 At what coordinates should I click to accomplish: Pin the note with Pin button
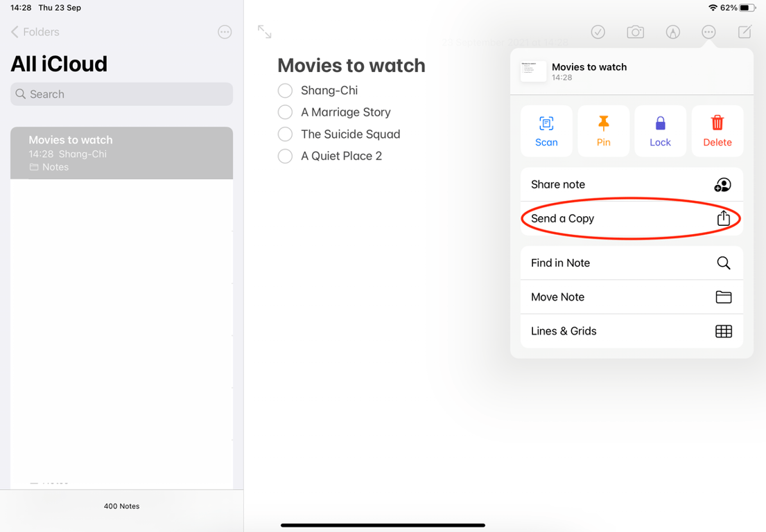coord(603,131)
